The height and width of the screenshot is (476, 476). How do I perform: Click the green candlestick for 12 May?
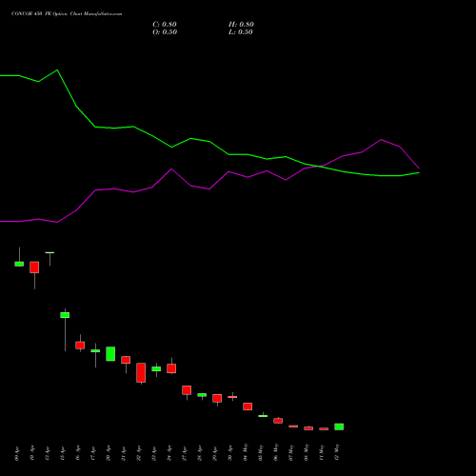coord(339,426)
